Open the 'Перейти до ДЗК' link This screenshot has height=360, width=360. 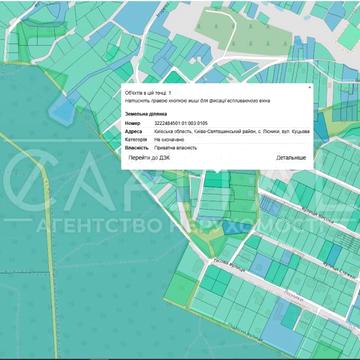[x=149, y=158]
